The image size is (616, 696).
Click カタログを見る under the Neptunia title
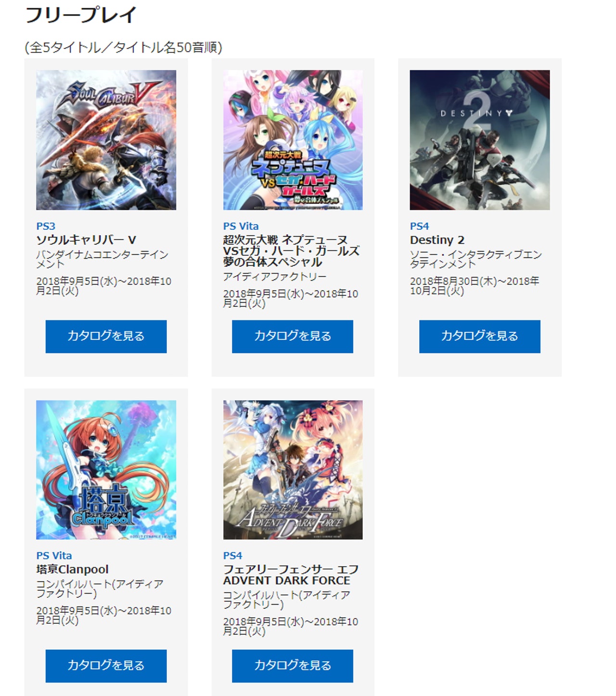pyautogui.click(x=293, y=336)
